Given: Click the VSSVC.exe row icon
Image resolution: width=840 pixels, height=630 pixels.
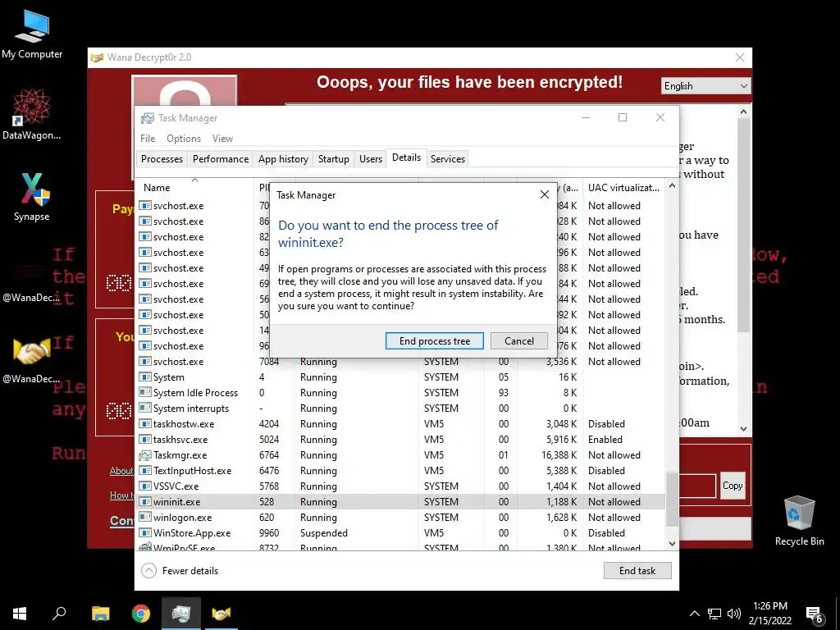Looking at the screenshot, I should (x=144, y=486).
